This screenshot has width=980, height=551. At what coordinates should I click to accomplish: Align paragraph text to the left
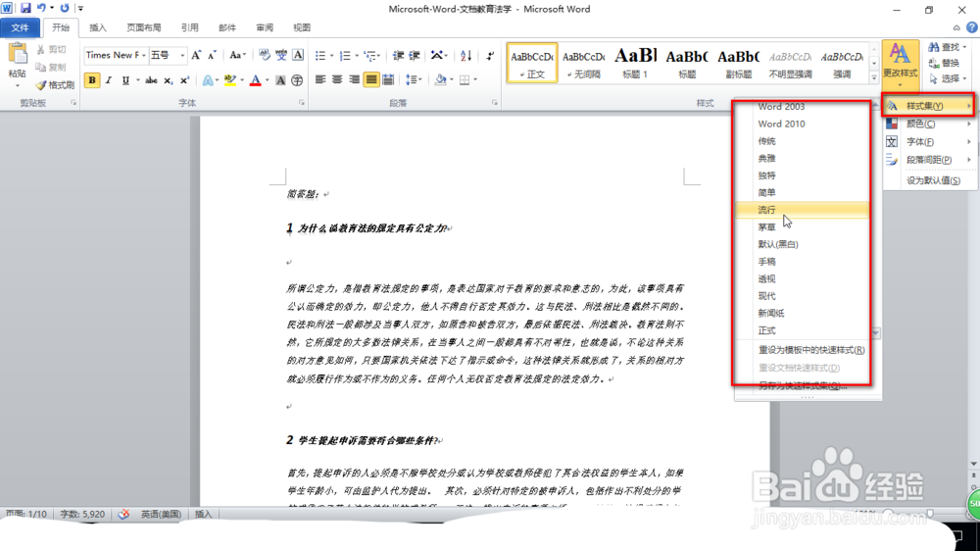point(320,79)
